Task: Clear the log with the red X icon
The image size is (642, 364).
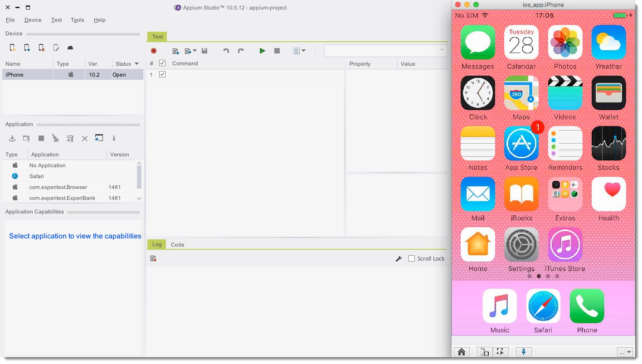Action: (x=154, y=258)
